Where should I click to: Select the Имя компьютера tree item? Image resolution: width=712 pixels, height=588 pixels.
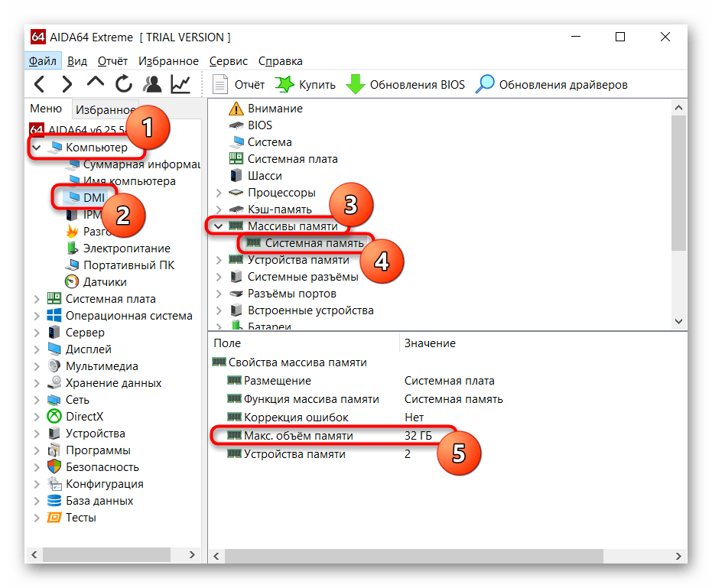pyautogui.click(x=121, y=181)
